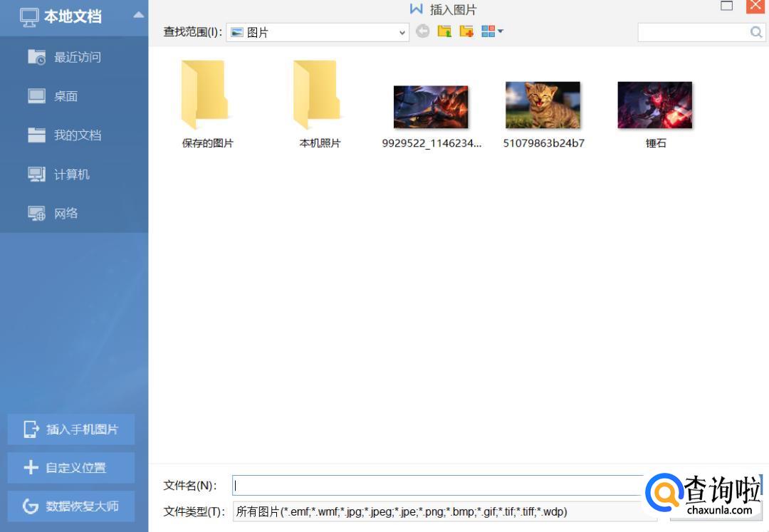Image resolution: width=769 pixels, height=532 pixels.
Task: Click the 计算机 icon
Action: [37, 174]
